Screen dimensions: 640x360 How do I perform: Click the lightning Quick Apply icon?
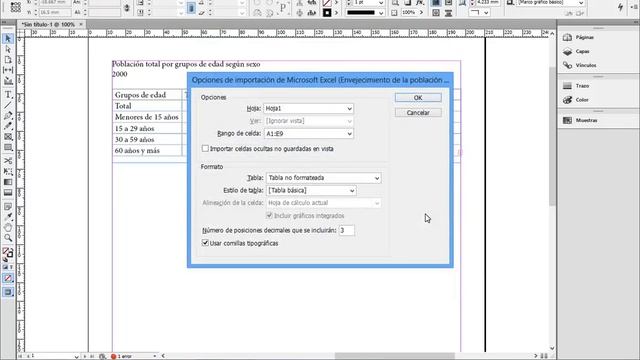(620, 6)
